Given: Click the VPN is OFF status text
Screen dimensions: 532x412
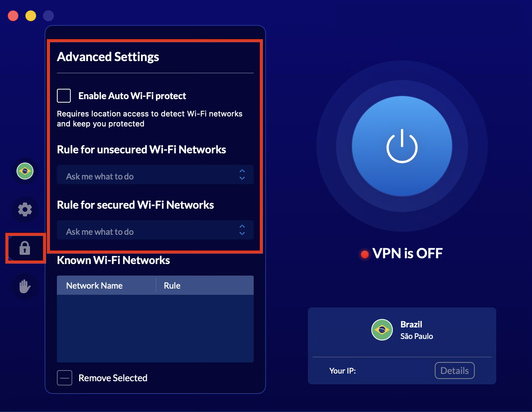Looking at the screenshot, I should point(407,253).
